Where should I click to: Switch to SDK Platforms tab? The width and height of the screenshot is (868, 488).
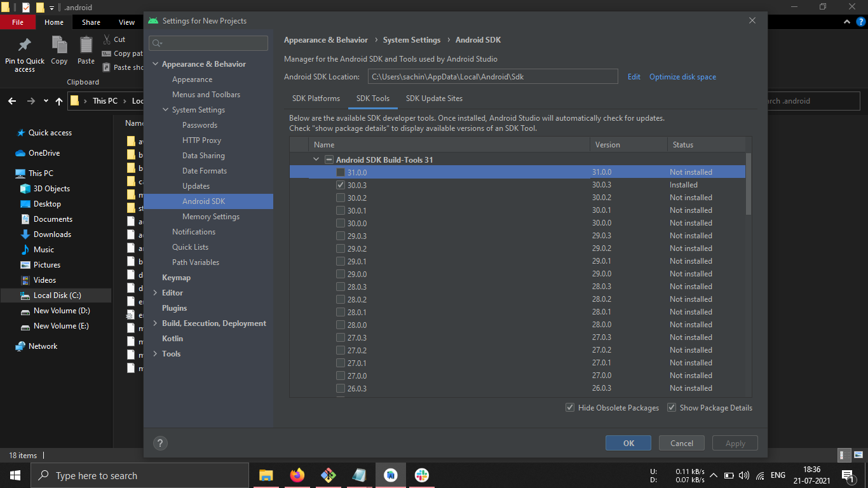pyautogui.click(x=316, y=98)
